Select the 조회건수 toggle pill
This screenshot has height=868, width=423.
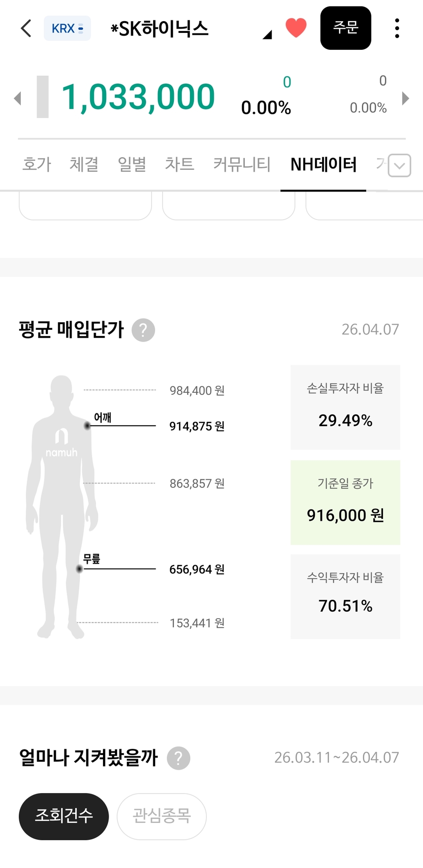(x=63, y=816)
